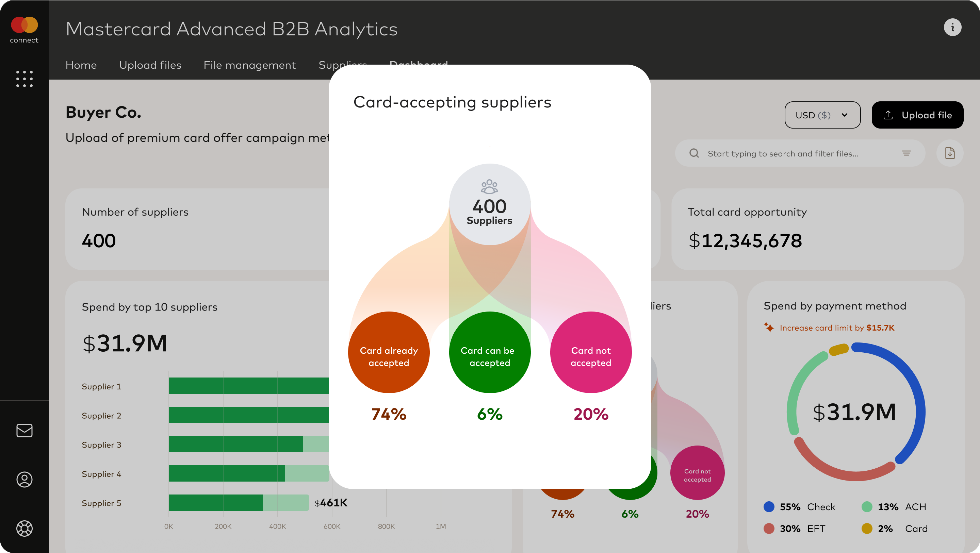Click the yellow Card legend swatch

867,529
